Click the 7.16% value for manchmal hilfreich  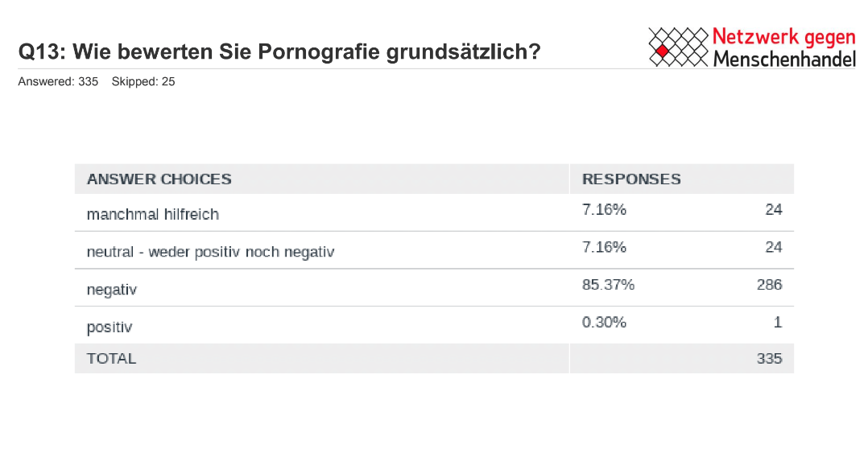(604, 210)
